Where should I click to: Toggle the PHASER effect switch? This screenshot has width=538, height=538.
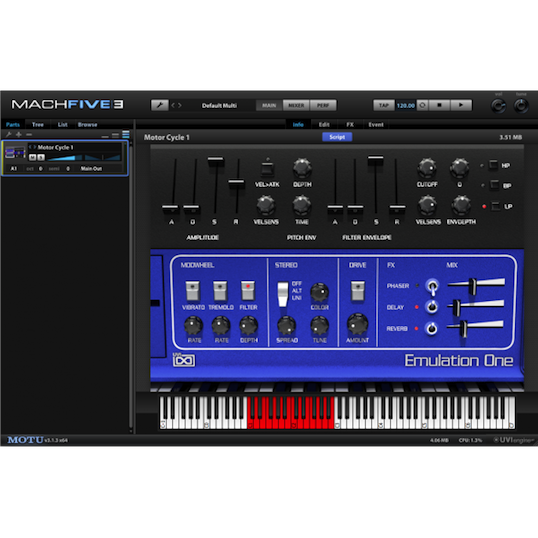pyautogui.click(x=432, y=286)
